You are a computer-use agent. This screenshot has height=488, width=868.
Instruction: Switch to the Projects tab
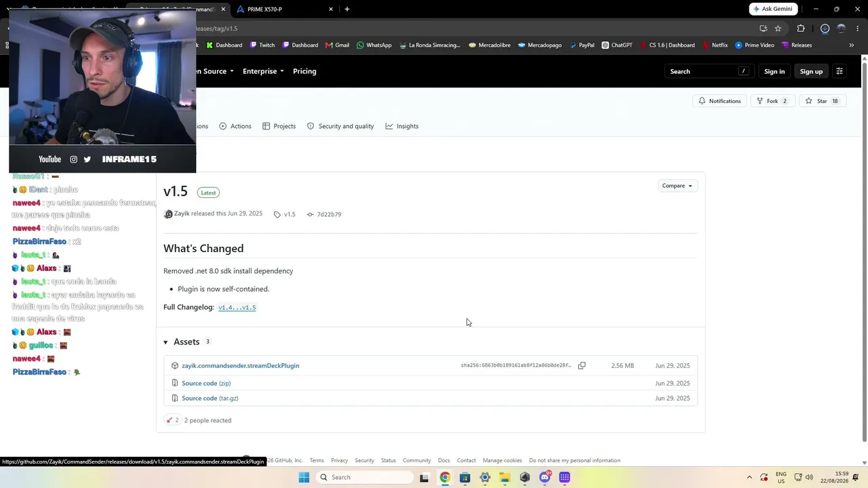(279, 126)
